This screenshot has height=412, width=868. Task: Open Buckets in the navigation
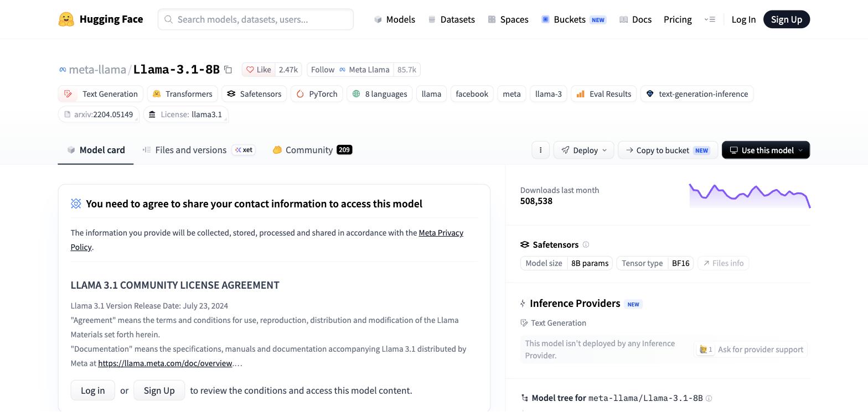tap(573, 19)
